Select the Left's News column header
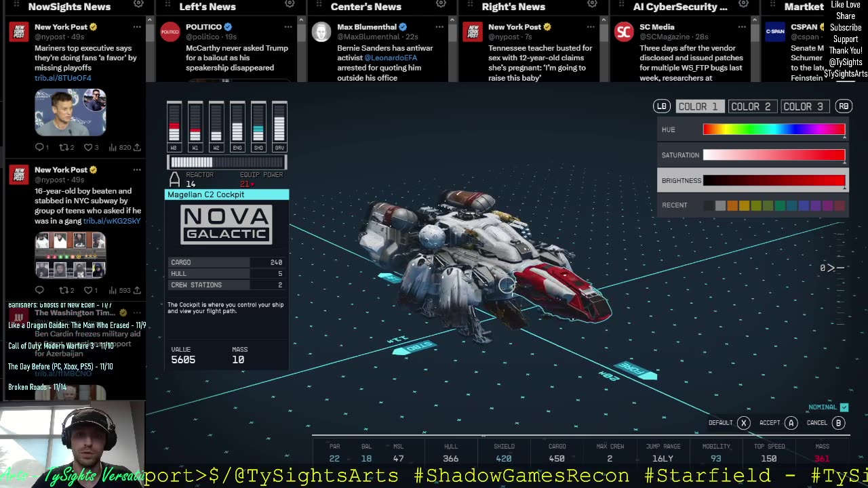Screen dimensions: 868x488 208,7
